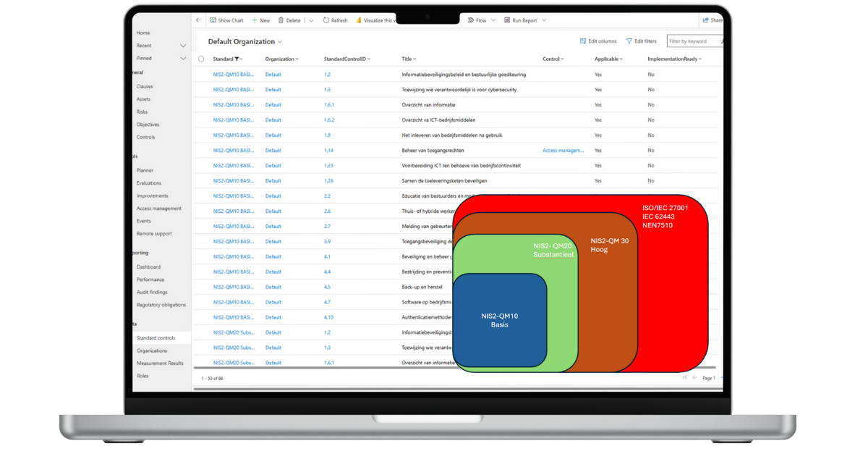The image size is (868, 454).
Task: Expand the Recent section chevron
Action: click(x=183, y=46)
